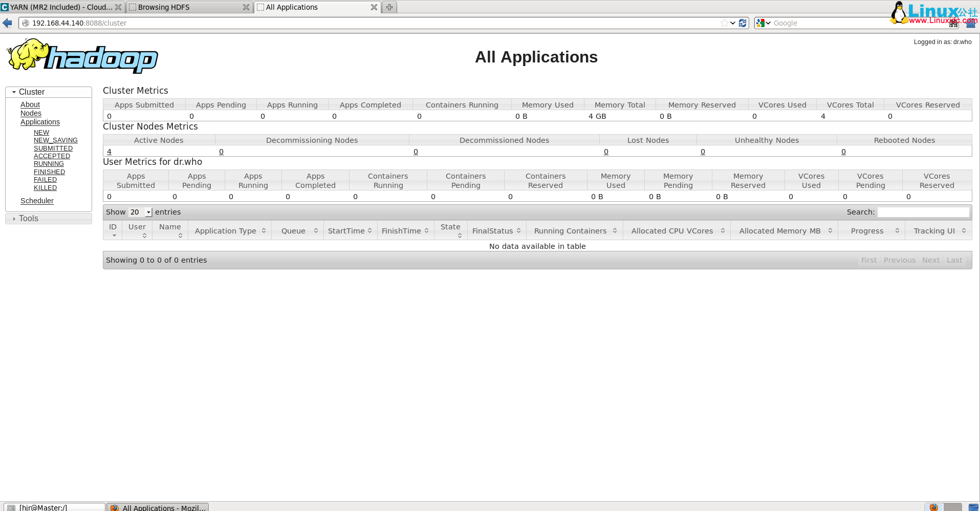Image resolution: width=980 pixels, height=511 pixels.
Task: Open the terminal window in taskbar
Action: pyautogui.click(x=54, y=507)
